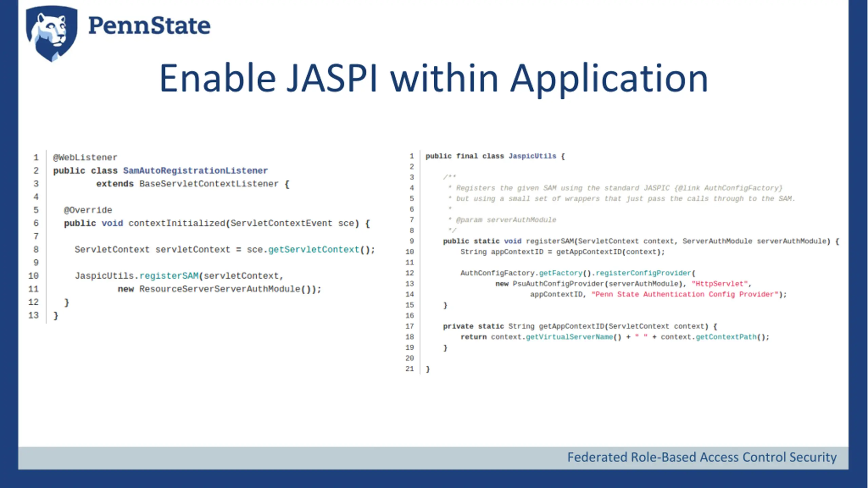
Task: Click the PennState wordmark text
Action: (149, 26)
